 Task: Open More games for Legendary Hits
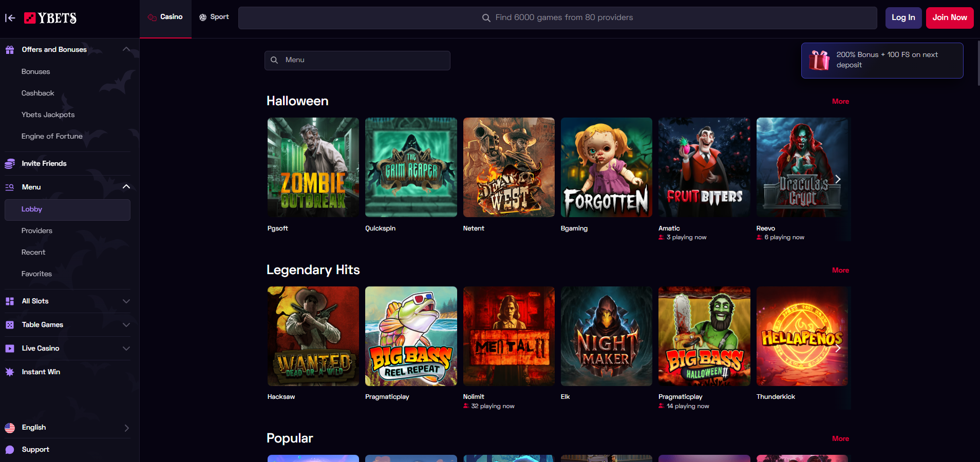(x=840, y=270)
